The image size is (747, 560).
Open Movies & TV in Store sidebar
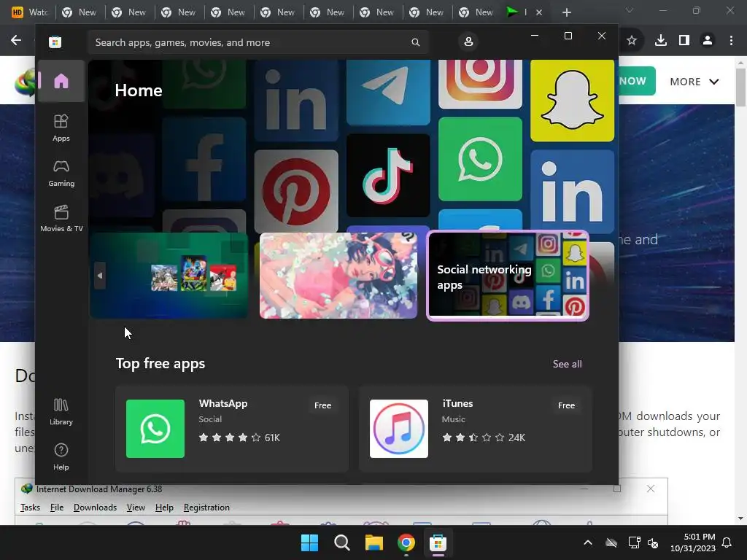pyautogui.click(x=61, y=219)
